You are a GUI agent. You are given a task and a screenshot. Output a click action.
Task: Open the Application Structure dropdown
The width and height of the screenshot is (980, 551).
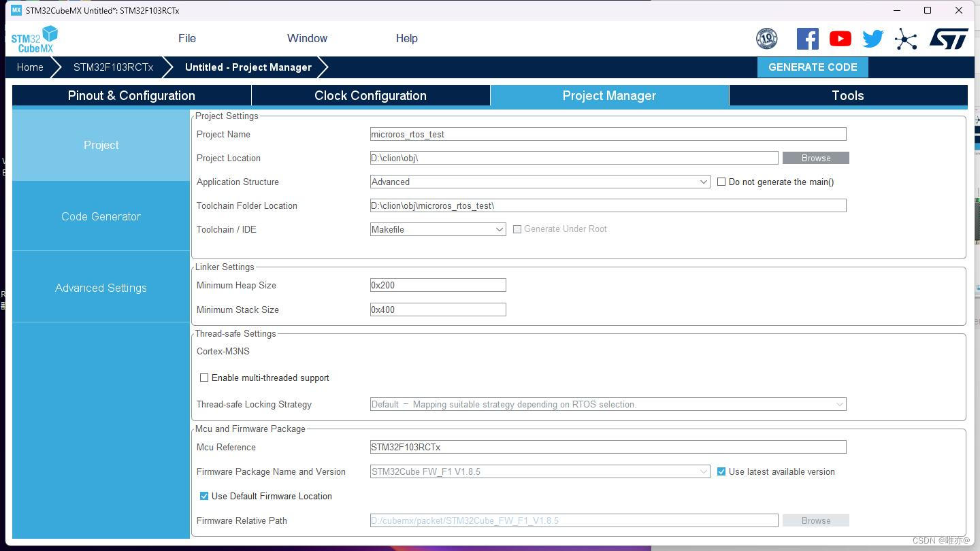[540, 182]
